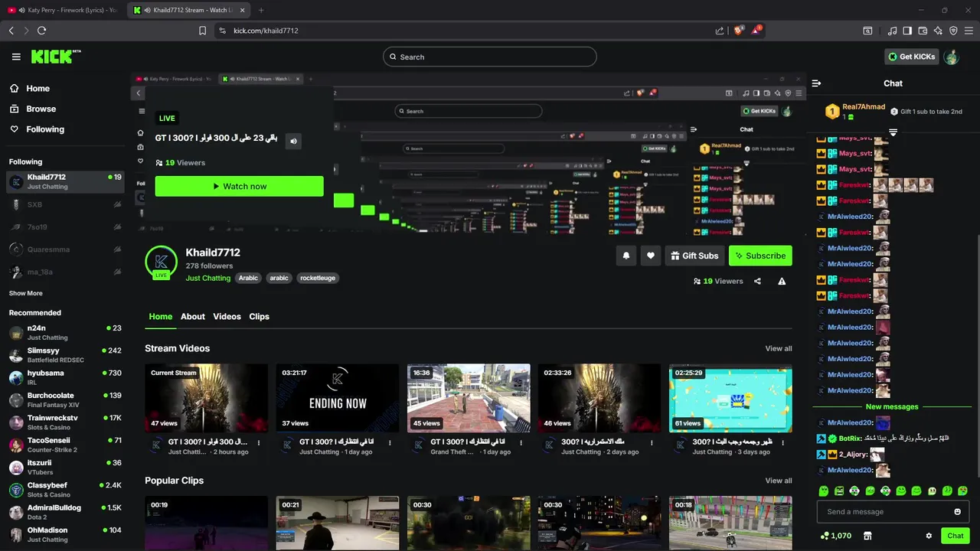Open the user profile avatar menu
Screen dimensions: 980x551
pyautogui.click(x=952, y=57)
